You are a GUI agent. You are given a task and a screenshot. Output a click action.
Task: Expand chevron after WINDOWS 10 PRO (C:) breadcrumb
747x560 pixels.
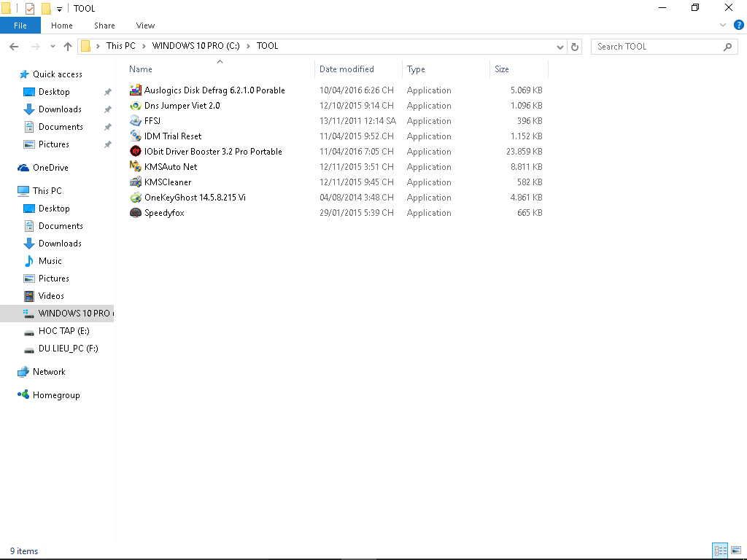point(248,46)
